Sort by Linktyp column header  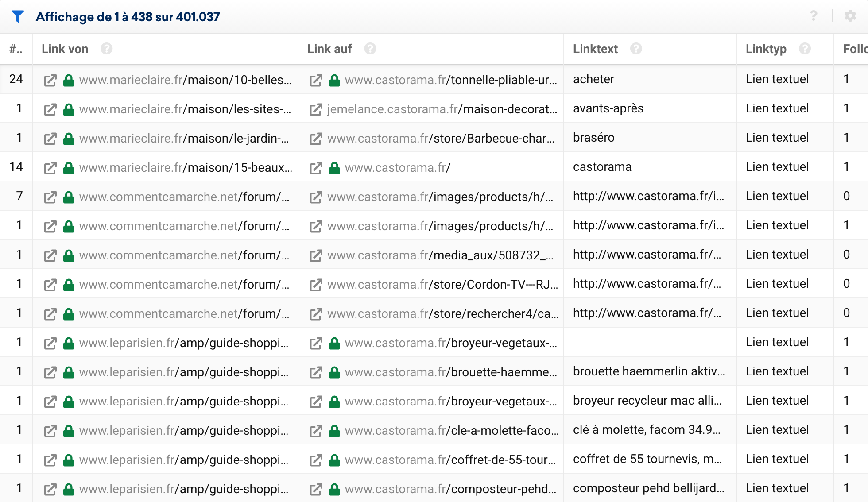click(x=766, y=49)
